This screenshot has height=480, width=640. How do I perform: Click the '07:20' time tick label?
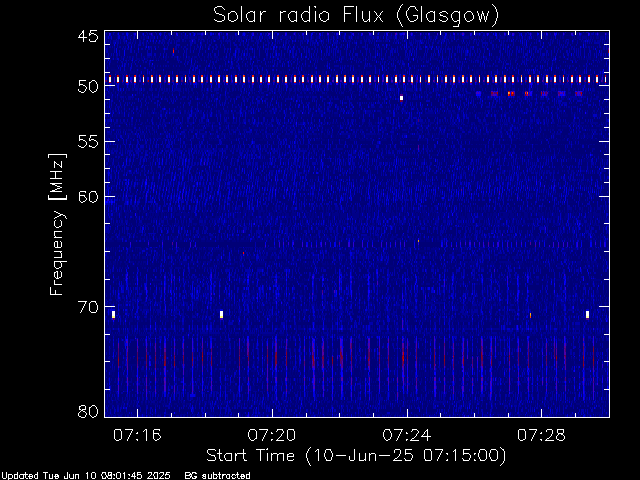point(272,435)
